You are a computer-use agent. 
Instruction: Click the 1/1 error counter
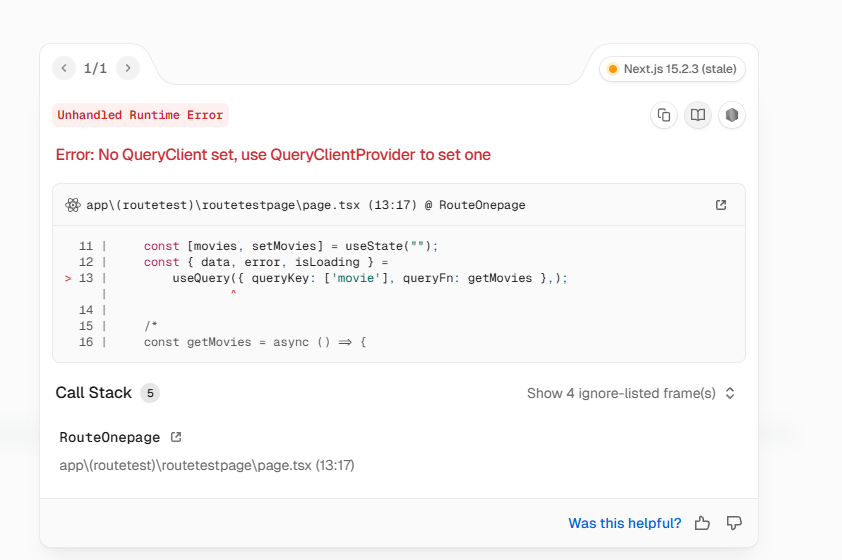[95, 68]
